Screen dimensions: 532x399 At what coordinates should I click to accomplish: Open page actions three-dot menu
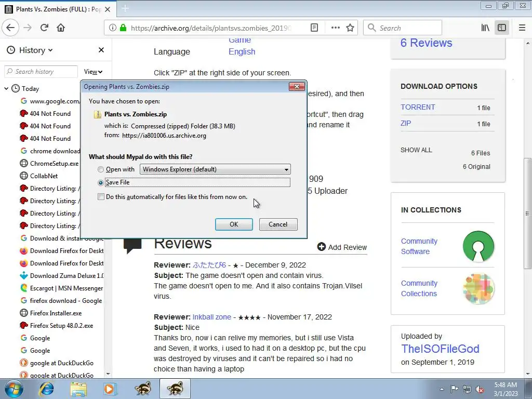(335, 28)
